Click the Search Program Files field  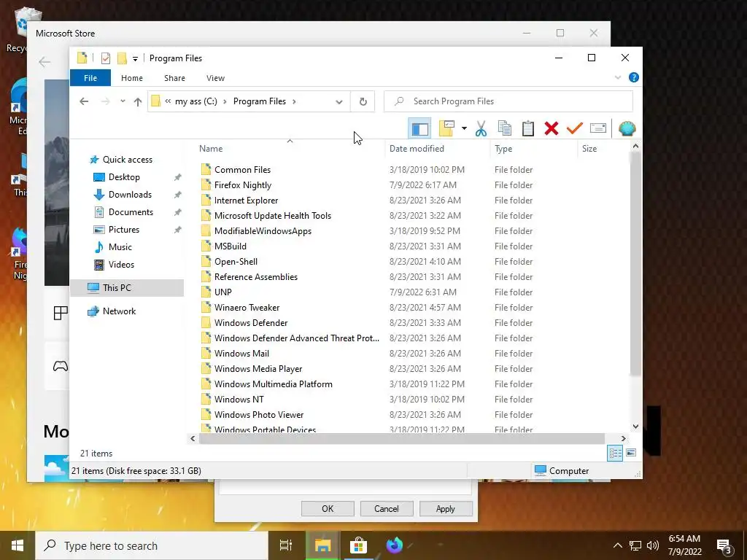click(508, 101)
